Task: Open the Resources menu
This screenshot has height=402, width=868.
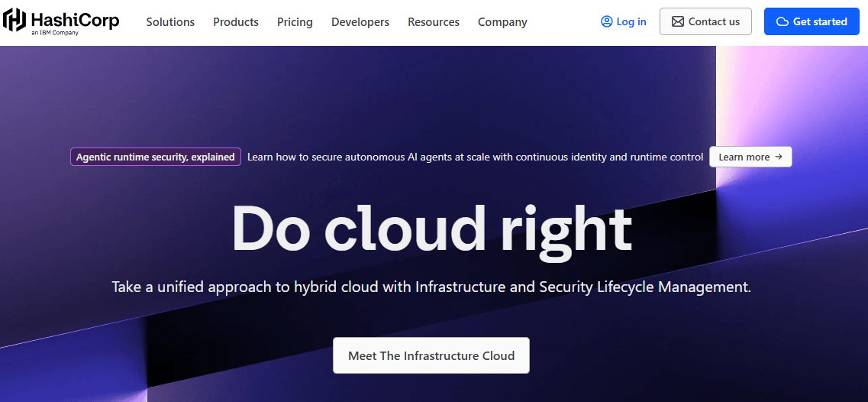Action: (x=434, y=21)
